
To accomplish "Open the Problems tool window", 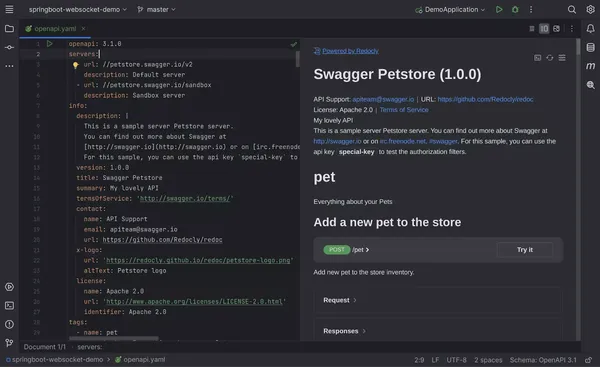I will click(x=9, y=324).
